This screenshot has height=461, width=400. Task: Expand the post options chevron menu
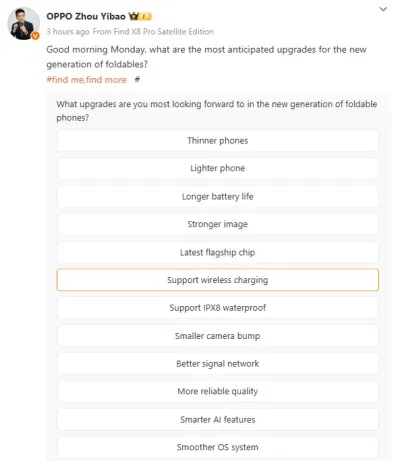pos(383,9)
